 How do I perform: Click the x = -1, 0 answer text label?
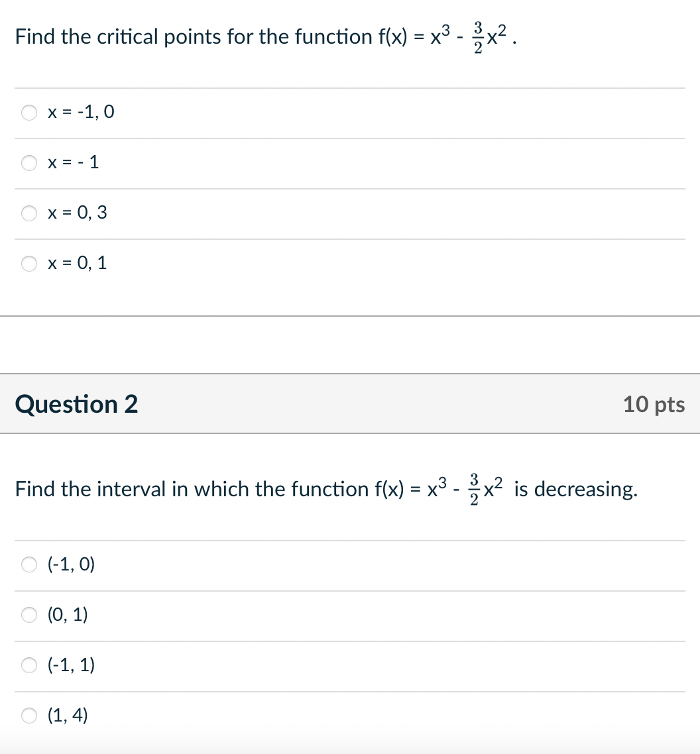(x=80, y=113)
